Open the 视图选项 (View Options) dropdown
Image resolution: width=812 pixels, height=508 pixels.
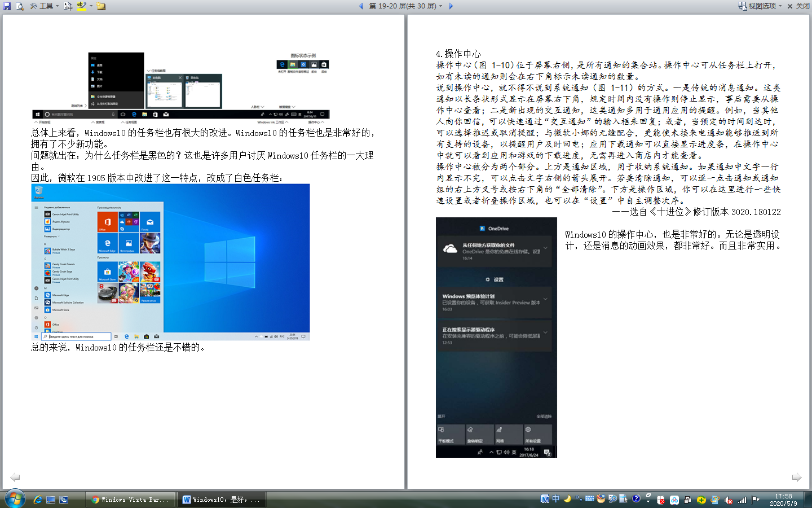(x=760, y=6)
